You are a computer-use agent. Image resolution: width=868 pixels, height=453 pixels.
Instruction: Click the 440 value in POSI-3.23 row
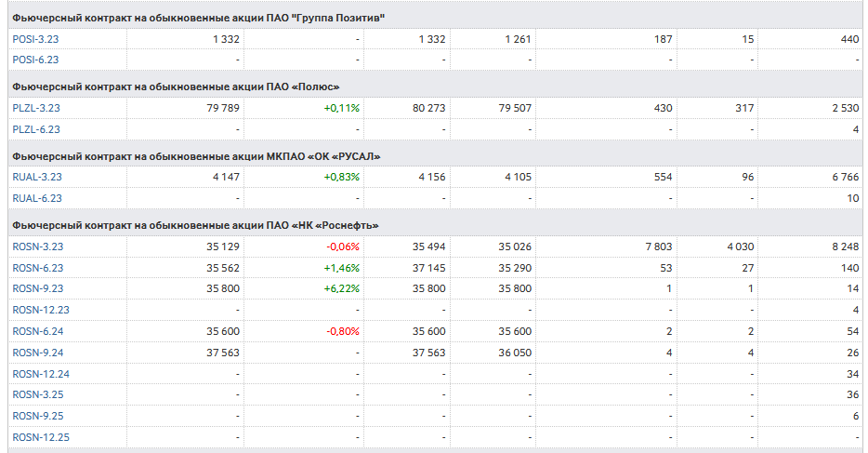pos(849,39)
